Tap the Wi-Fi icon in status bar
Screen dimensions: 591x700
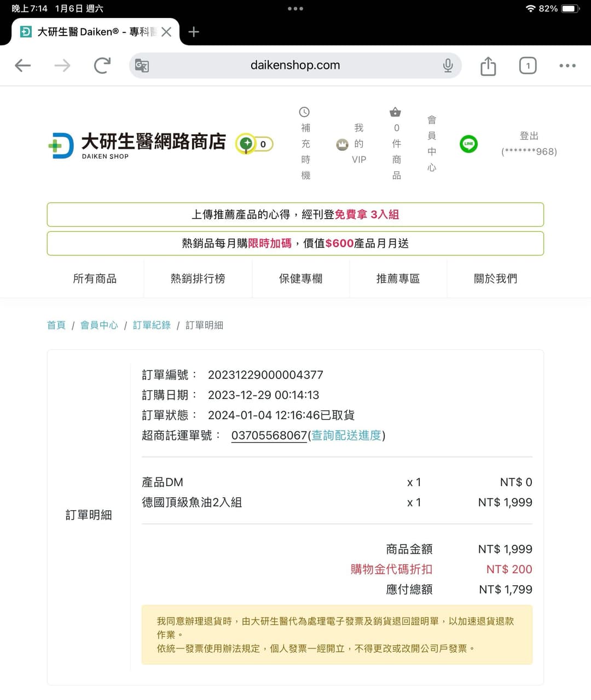[530, 9]
